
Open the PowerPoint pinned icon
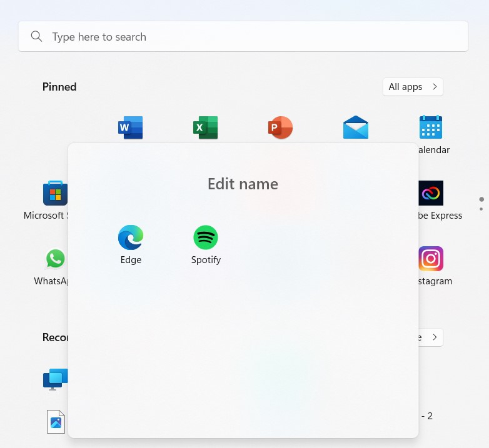click(x=280, y=127)
